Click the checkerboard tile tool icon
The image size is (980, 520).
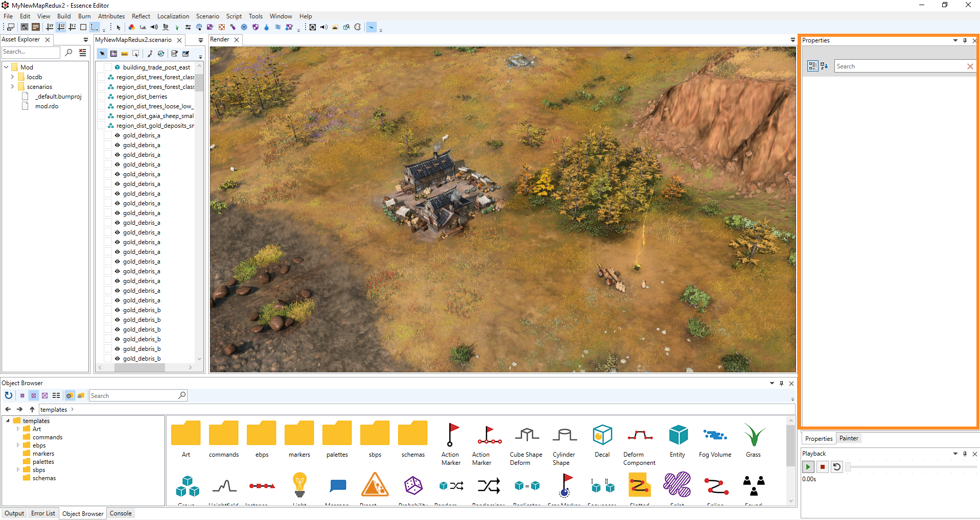click(x=222, y=27)
